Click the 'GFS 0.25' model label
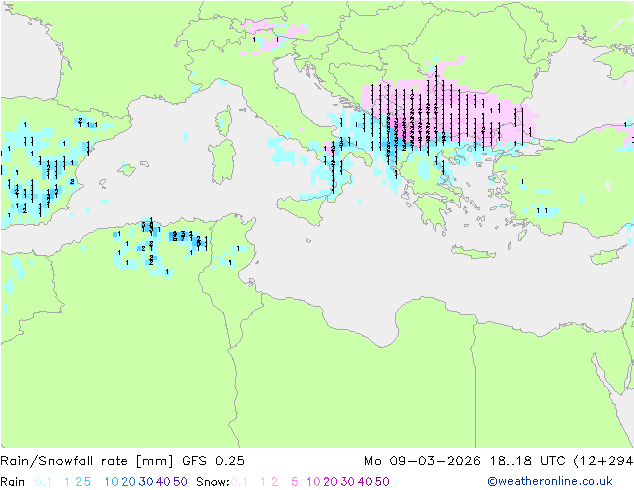The width and height of the screenshot is (634, 490). pyautogui.click(x=213, y=461)
